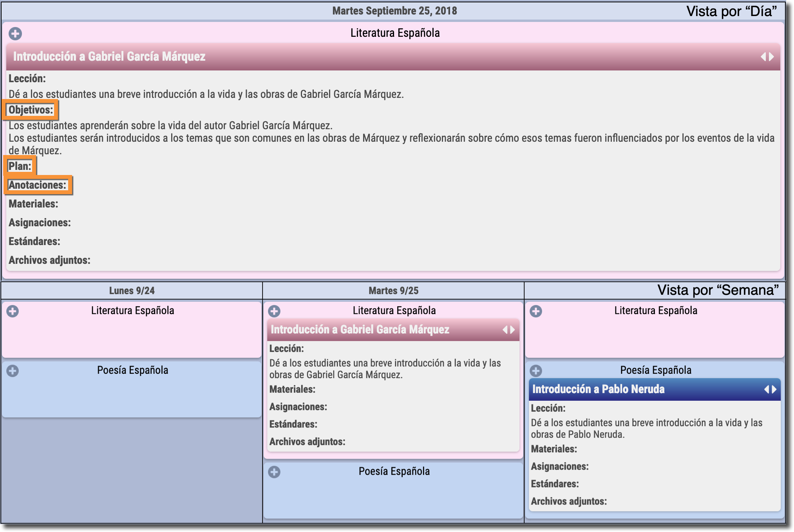Open day view Introducción a Gabriel García Márquez header

[109, 57]
